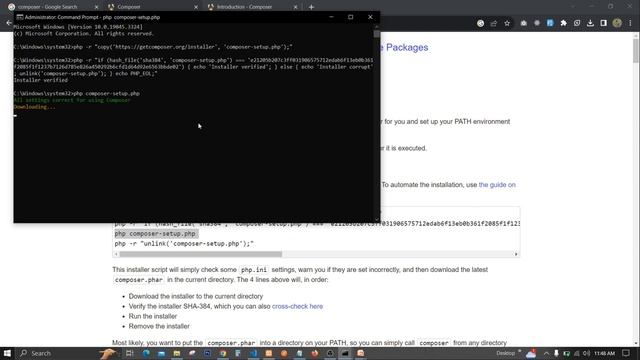This screenshot has height=360, width=640.
Task: Click the 'Installer verified' output line
Action: (40, 80)
